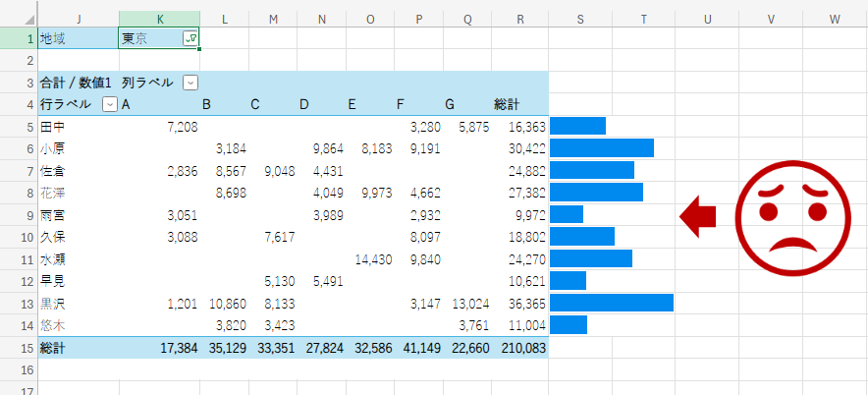Select column K header
Image resolution: width=868 pixels, height=395 pixels.
pos(159,17)
